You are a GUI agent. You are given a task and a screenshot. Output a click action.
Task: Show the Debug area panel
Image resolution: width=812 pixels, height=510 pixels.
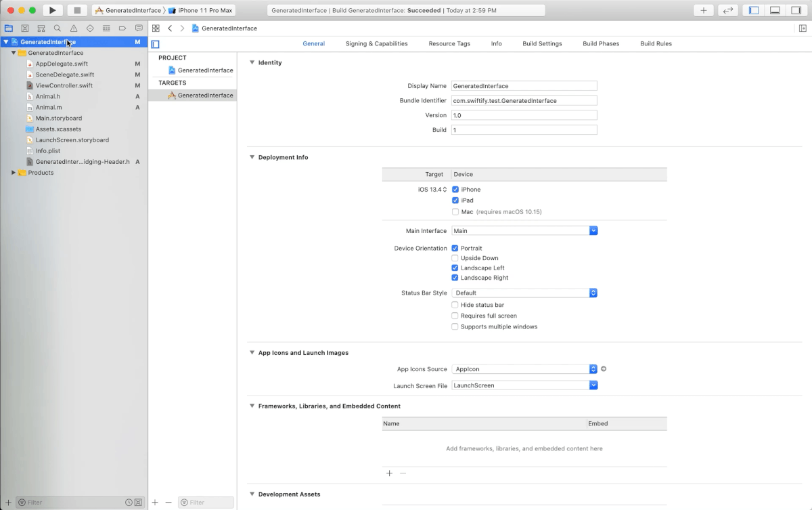click(x=775, y=10)
